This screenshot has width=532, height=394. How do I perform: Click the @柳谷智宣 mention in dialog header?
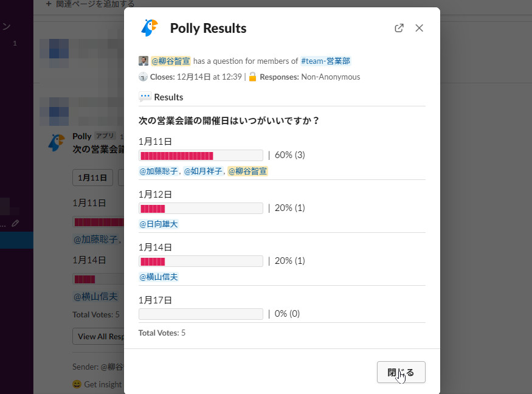point(171,61)
